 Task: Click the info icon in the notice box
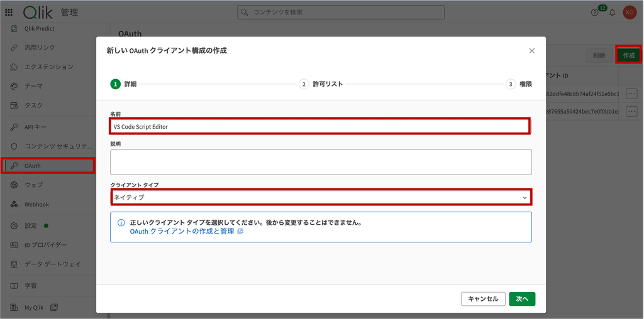[121, 223]
